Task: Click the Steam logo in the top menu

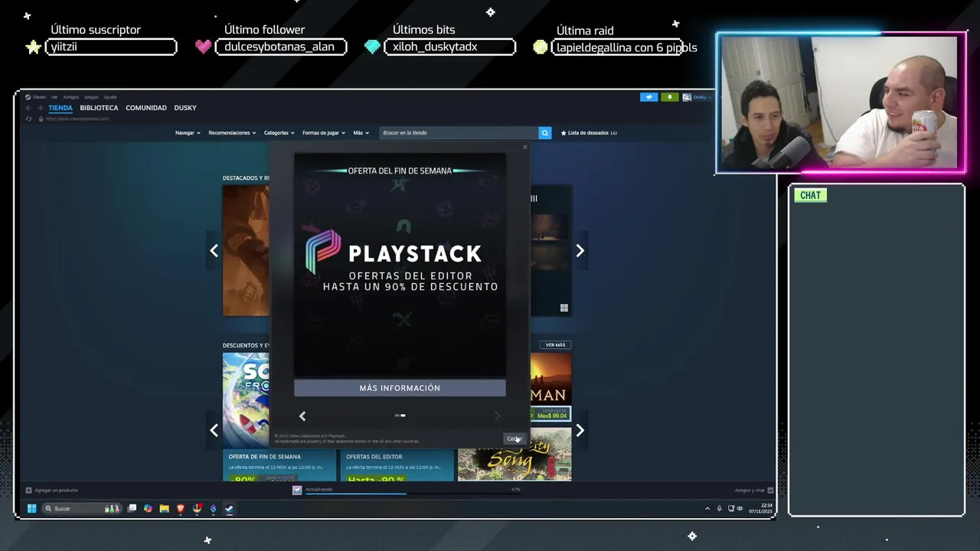Action: (28, 97)
